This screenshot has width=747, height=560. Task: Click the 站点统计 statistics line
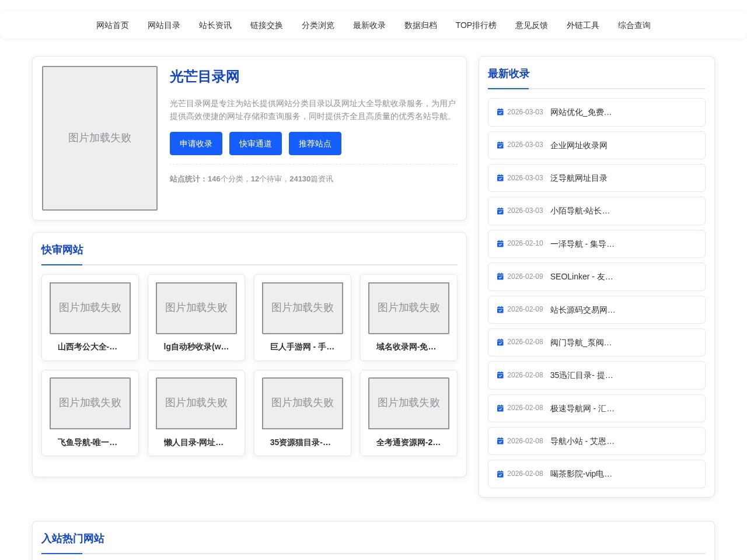[x=252, y=179]
